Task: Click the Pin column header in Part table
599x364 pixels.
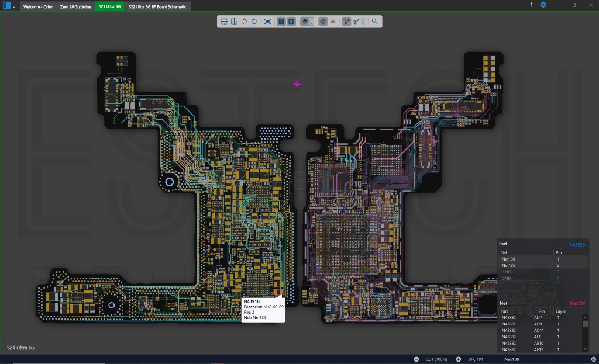Action: tap(559, 252)
